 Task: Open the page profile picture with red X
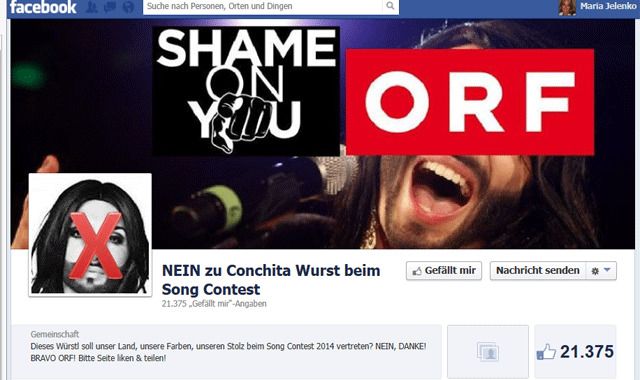pos(90,235)
